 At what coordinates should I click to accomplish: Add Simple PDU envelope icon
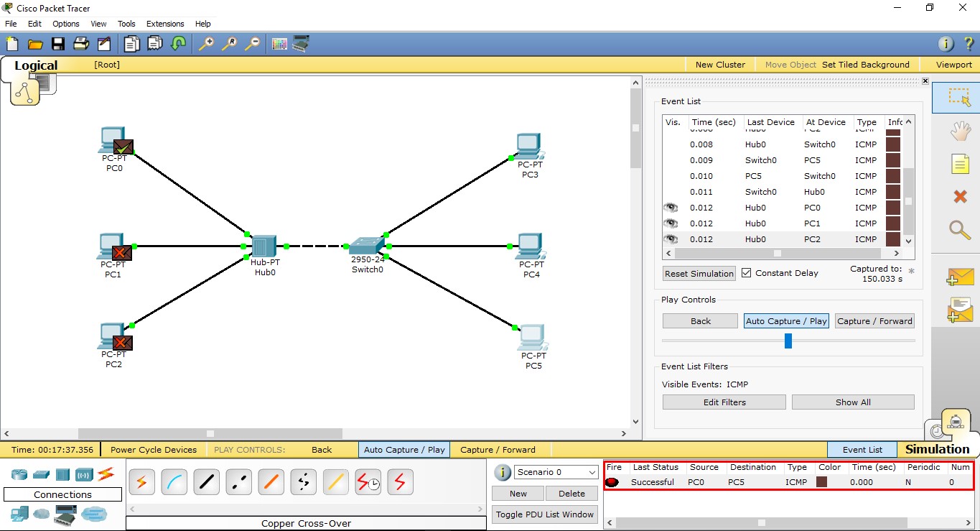click(x=960, y=277)
